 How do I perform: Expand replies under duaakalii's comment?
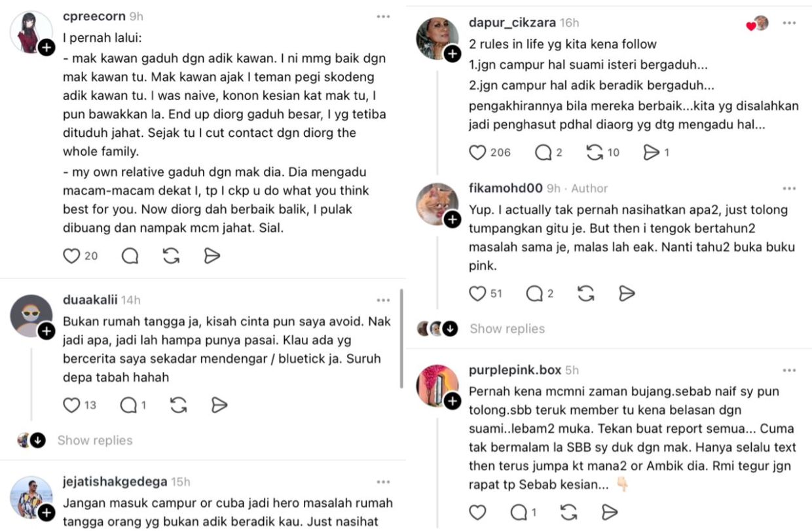coord(94,441)
